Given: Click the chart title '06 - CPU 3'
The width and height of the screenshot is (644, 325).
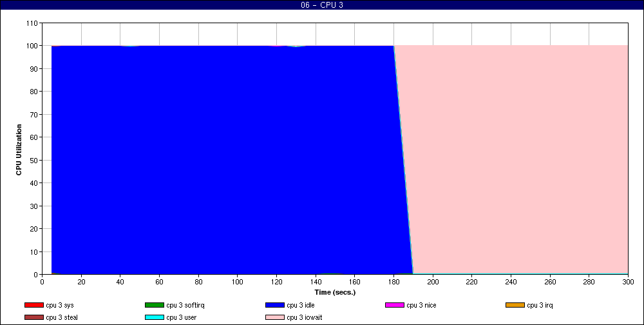Looking at the screenshot, I should (322, 5).
